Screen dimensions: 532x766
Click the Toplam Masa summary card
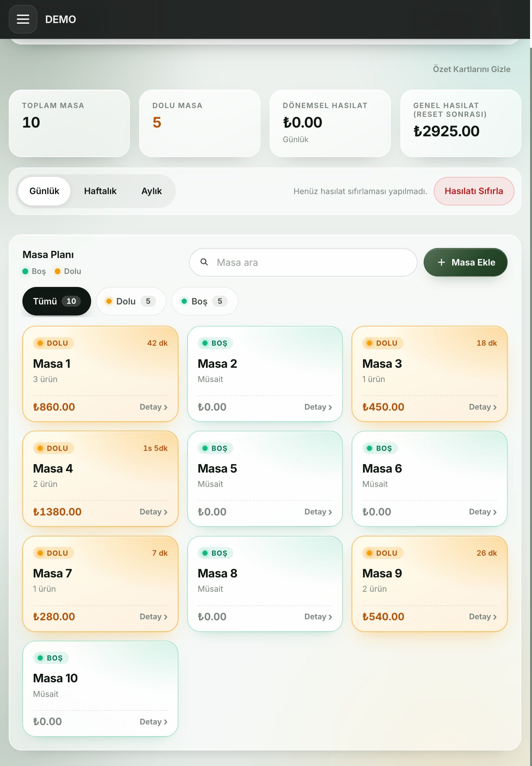pyautogui.click(x=69, y=123)
